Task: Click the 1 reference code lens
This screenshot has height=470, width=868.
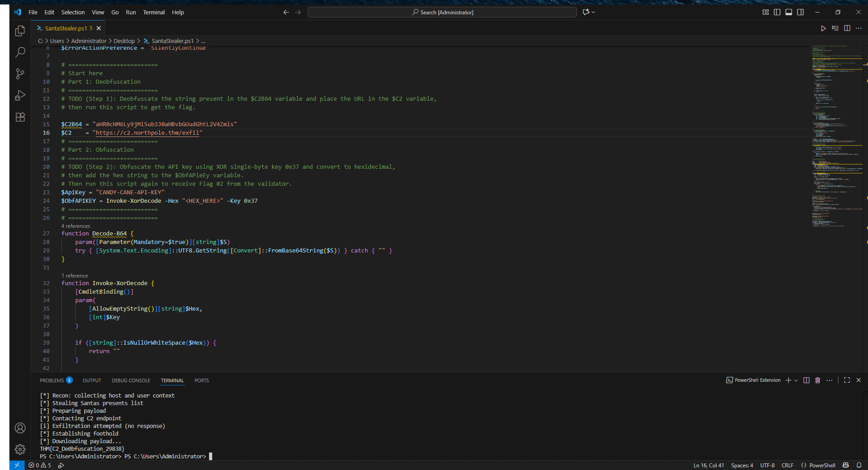Action: (x=75, y=276)
